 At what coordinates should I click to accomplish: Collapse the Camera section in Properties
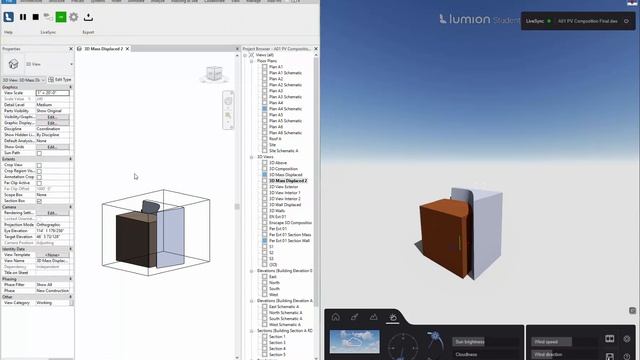[70, 207]
